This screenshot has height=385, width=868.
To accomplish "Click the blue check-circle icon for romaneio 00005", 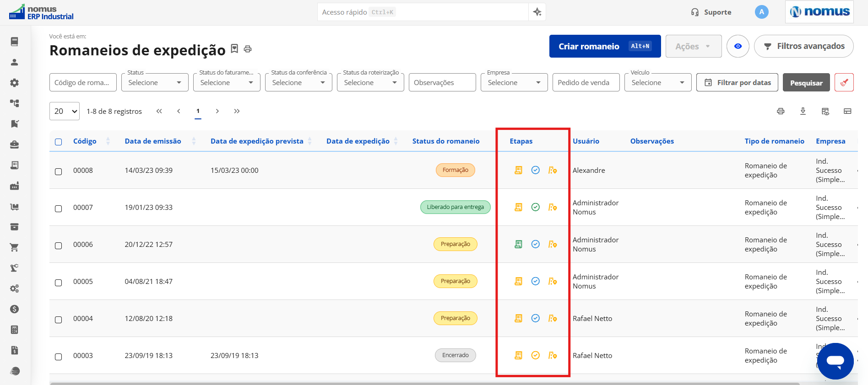I will click(536, 281).
